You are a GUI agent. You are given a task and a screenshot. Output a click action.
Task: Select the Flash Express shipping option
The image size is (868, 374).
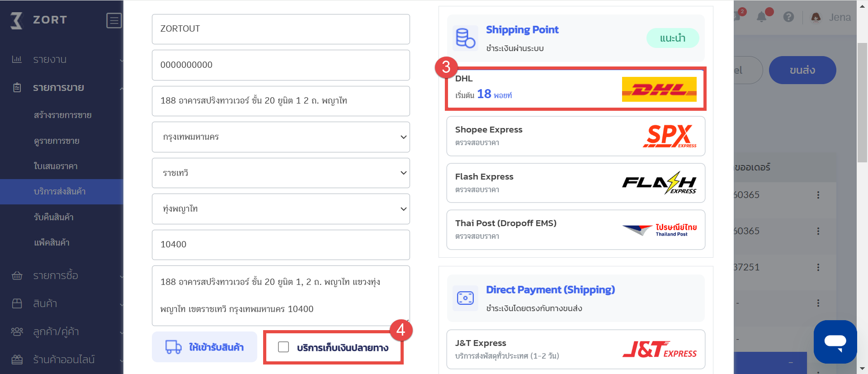pos(576,183)
